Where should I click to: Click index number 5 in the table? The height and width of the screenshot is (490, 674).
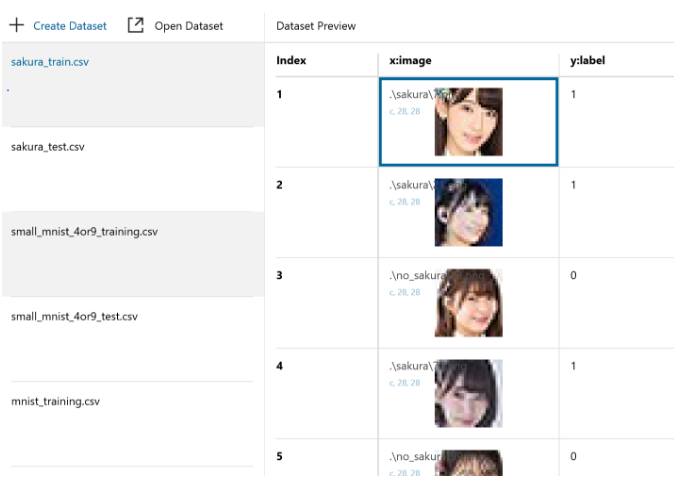click(x=280, y=456)
